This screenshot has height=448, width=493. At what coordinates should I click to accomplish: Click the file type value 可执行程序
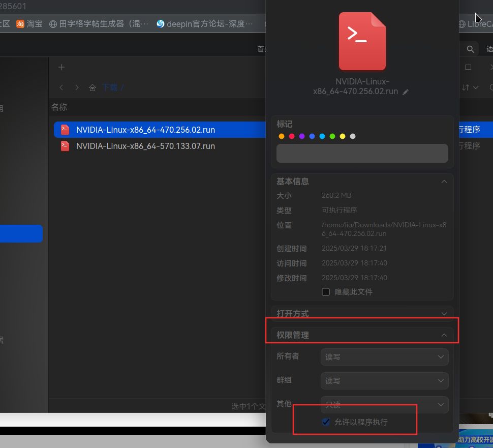340,210
